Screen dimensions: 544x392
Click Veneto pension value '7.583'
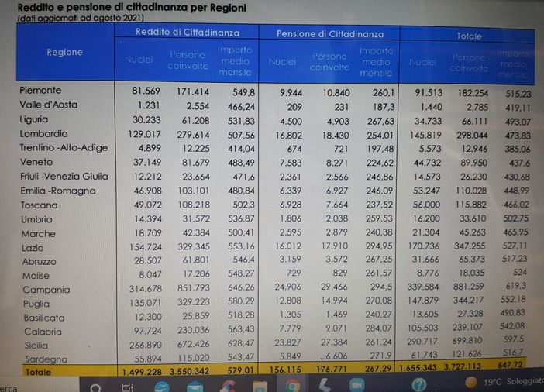[291, 163]
